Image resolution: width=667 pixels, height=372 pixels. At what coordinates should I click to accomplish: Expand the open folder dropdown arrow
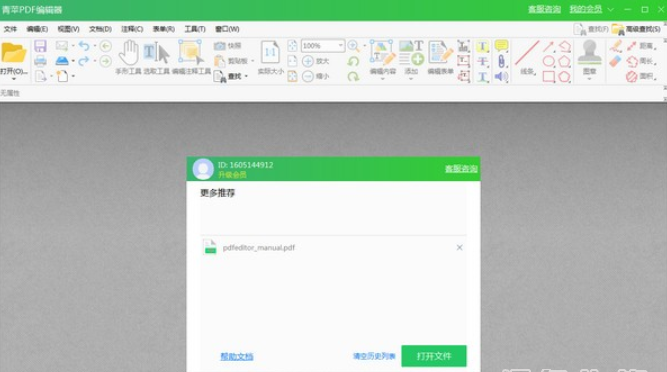tap(14, 79)
